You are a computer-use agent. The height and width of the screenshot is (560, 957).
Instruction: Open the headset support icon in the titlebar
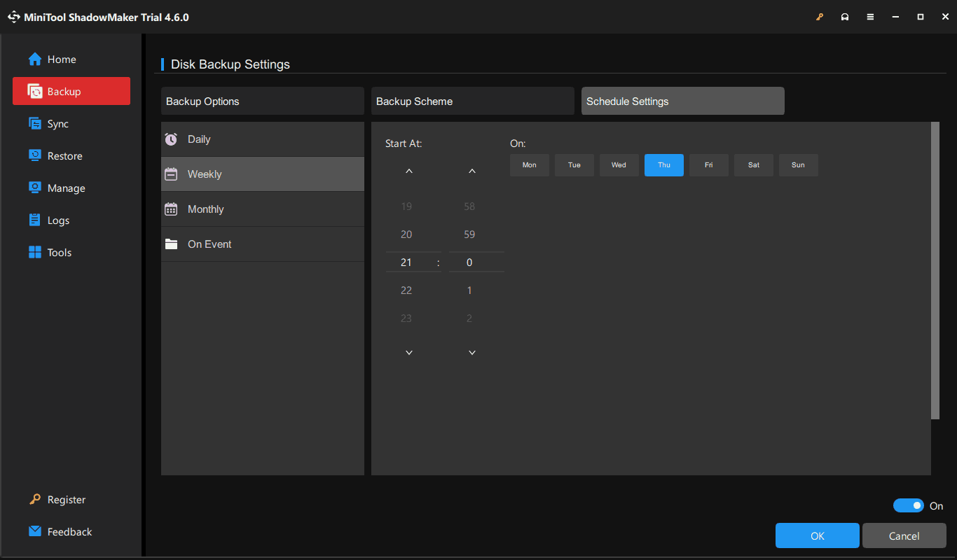coord(845,16)
